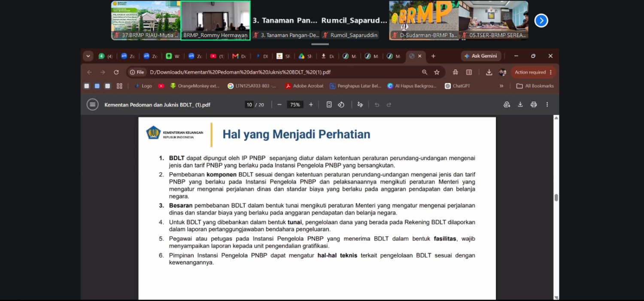Open the ChatGPT bookmark
The width and height of the screenshot is (644, 301).
click(x=458, y=86)
